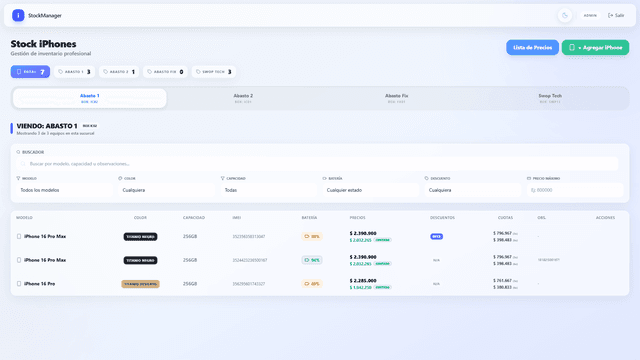Open the Color dropdown 'Cualquiera'

pos(166,190)
